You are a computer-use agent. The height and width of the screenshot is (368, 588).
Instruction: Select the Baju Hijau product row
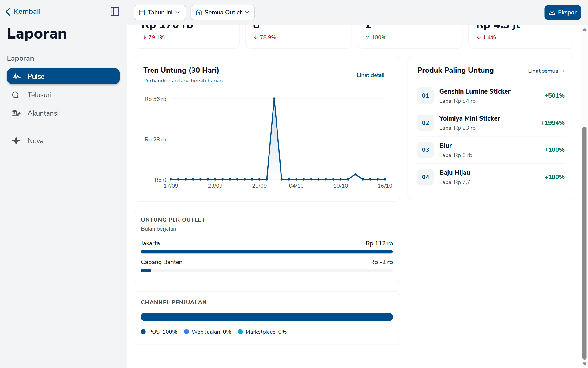tap(491, 177)
